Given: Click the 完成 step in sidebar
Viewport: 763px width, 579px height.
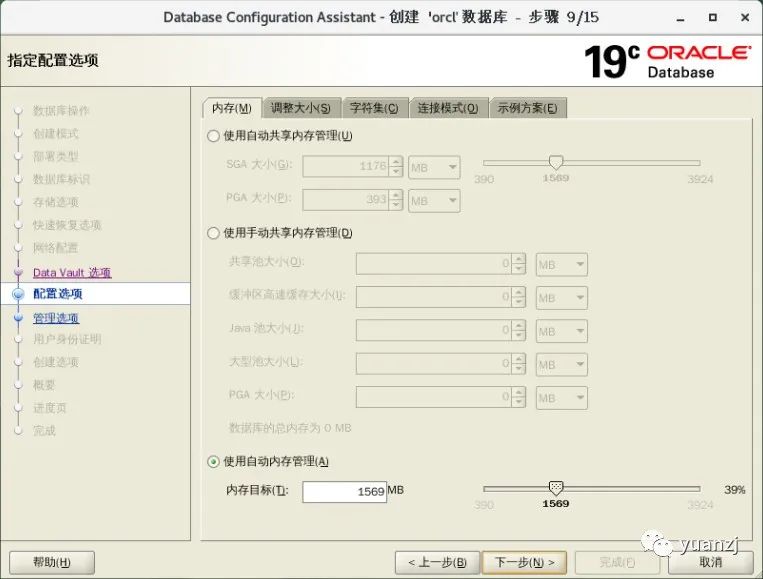Looking at the screenshot, I should click(x=44, y=431).
